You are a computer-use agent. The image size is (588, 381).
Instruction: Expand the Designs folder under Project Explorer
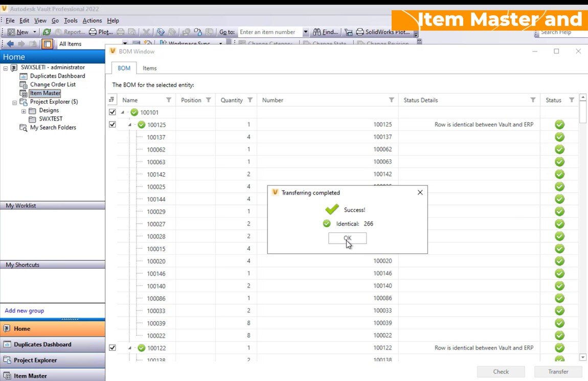24,110
